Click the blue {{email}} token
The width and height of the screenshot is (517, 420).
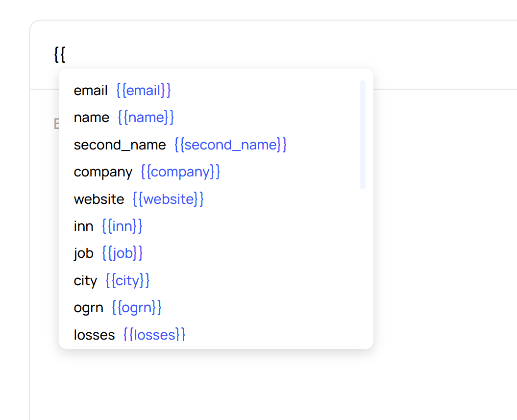pyautogui.click(x=144, y=91)
